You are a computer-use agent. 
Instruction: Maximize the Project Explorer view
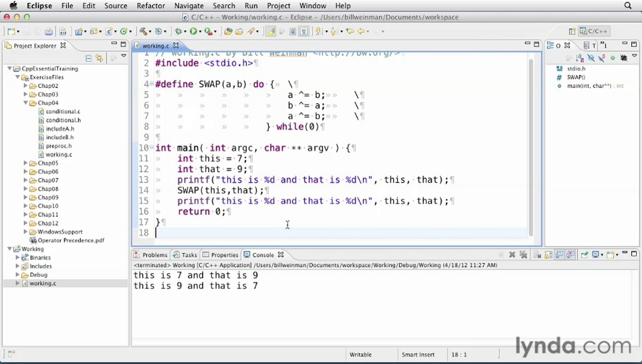tap(123, 44)
